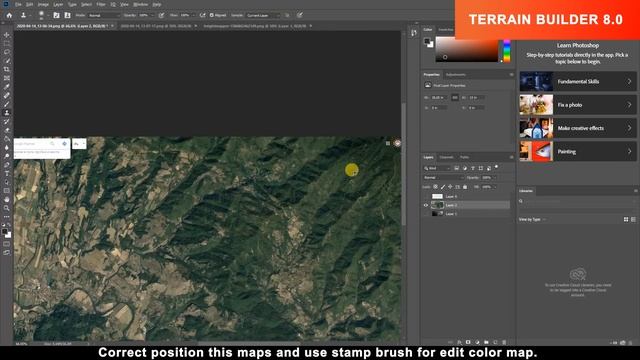Adjust the hue slider strip
This screenshot has height=360, width=640.
tap(507, 51)
